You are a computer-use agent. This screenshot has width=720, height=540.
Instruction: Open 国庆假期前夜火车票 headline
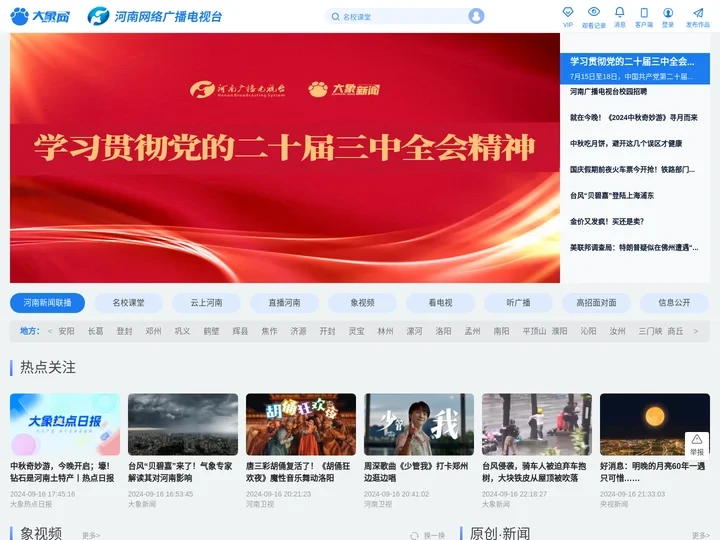[x=632, y=169]
